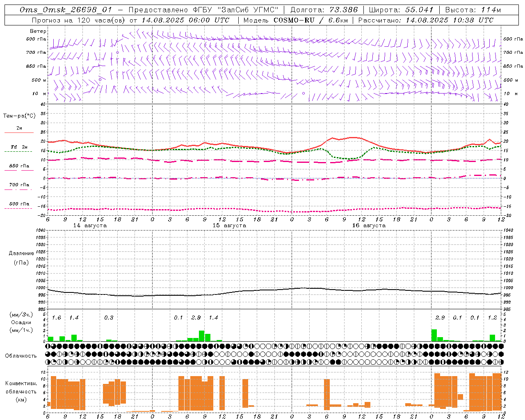Click the 'Давление' pressure panel label
Image resolution: width=525 pixels, height=420 pixels.
[21, 253]
